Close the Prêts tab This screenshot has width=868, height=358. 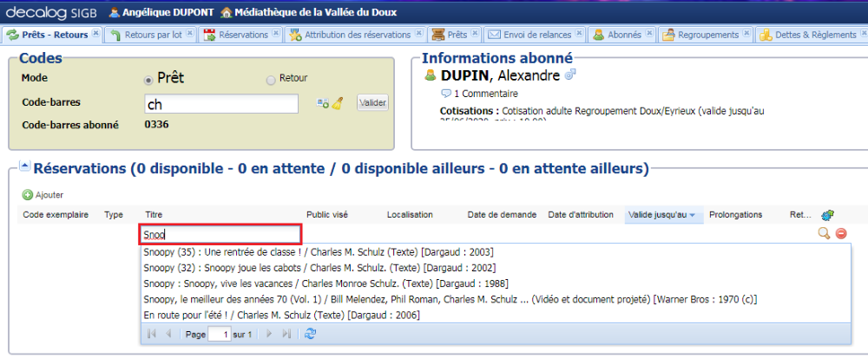[x=475, y=34]
